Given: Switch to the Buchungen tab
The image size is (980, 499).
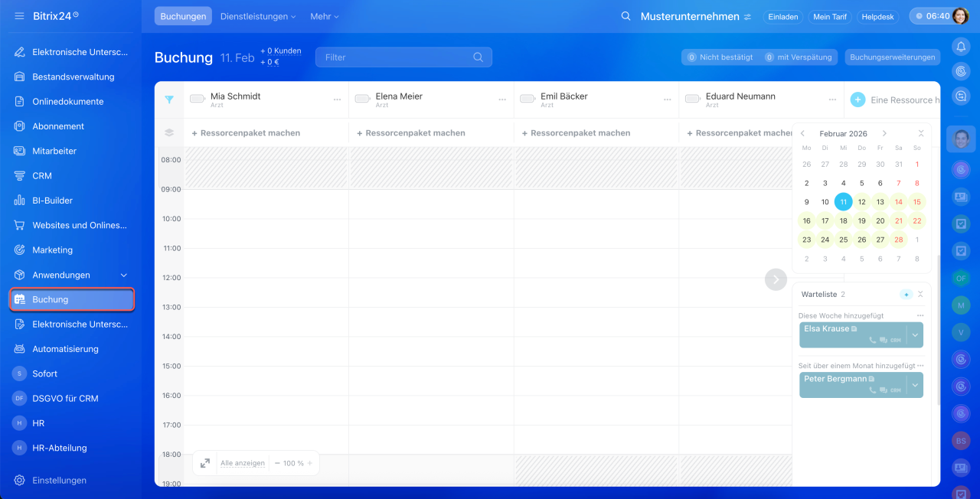Looking at the screenshot, I should click(x=183, y=16).
